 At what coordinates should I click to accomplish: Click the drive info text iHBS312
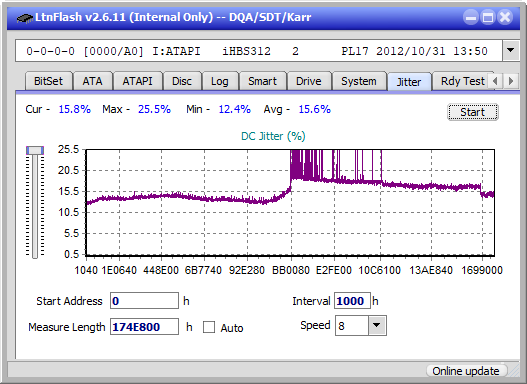click(x=246, y=51)
